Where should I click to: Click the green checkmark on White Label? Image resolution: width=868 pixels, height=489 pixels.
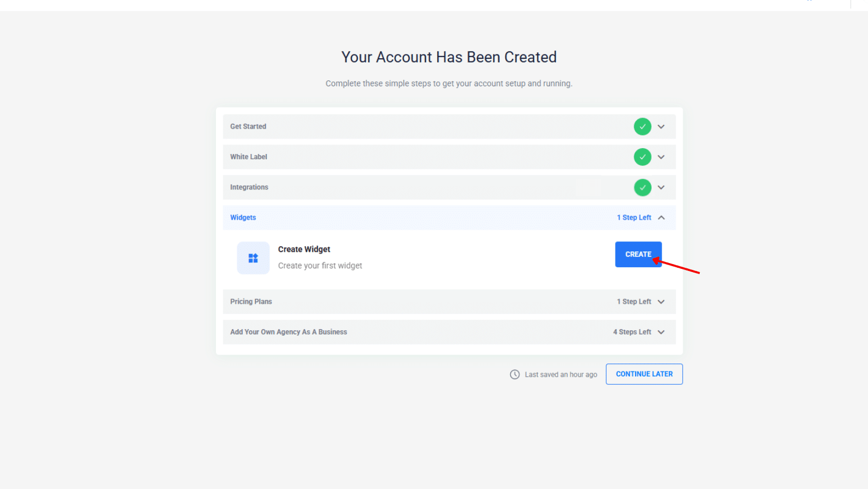point(643,157)
